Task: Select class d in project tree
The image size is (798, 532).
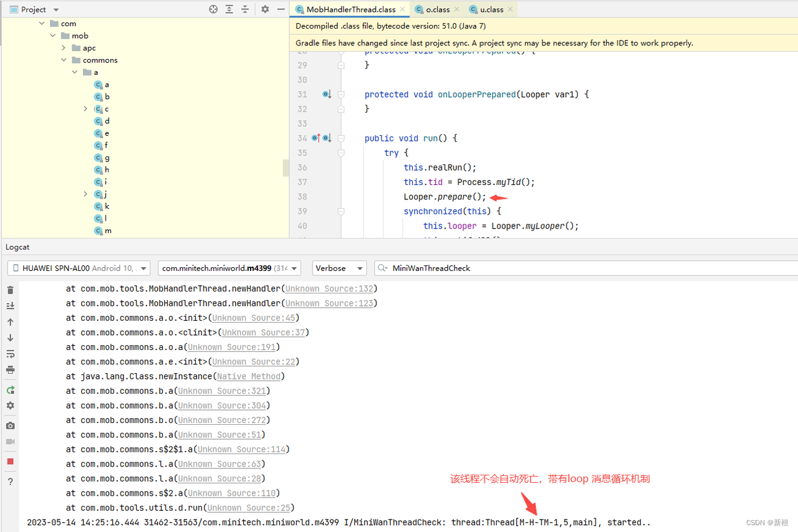Action: tap(102, 121)
